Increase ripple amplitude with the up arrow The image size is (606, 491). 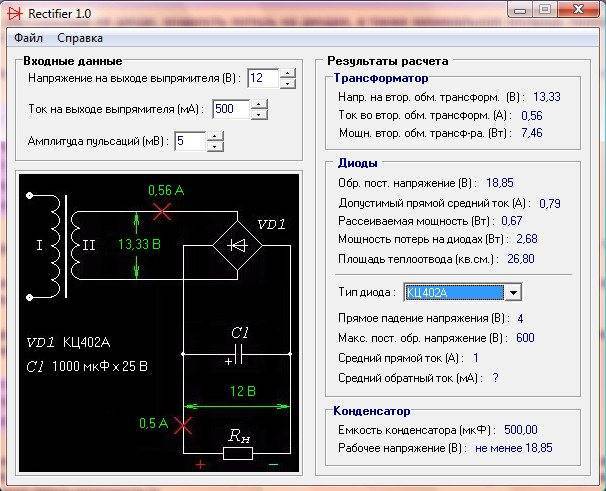[215, 136]
